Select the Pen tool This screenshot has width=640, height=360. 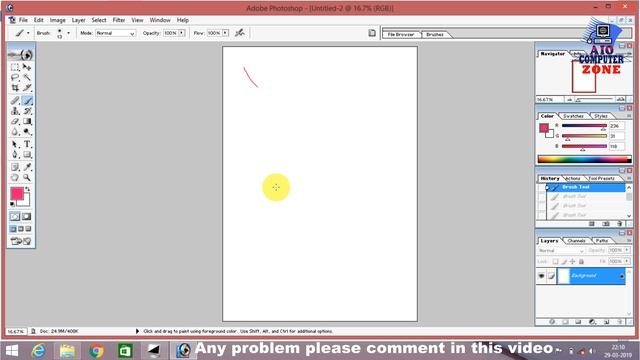(x=15, y=155)
